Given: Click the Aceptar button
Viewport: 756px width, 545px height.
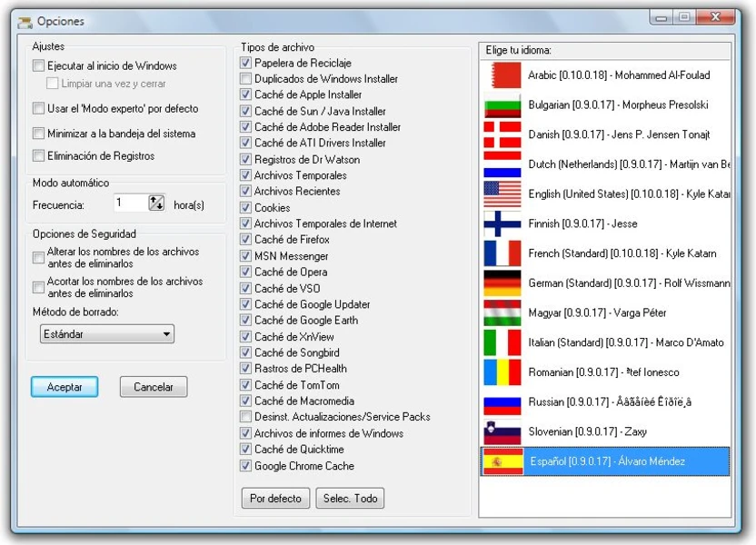Looking at the screenshot, I should point(64,386).
